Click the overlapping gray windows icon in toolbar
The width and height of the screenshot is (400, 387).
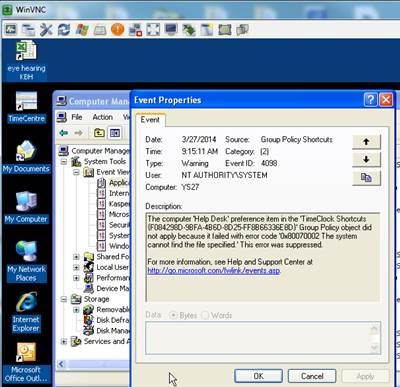[242, 30]
